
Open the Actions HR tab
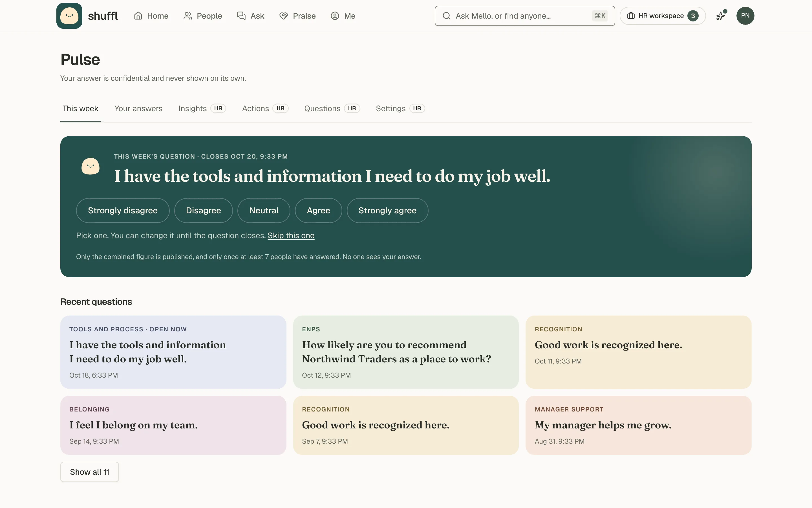pos(265,109)
